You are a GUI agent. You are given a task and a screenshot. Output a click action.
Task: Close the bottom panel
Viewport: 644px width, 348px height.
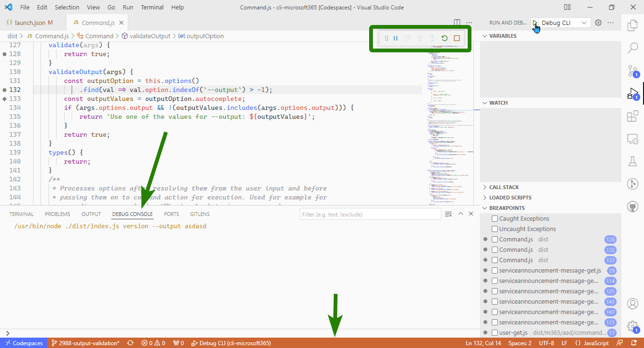coord(471,214)
